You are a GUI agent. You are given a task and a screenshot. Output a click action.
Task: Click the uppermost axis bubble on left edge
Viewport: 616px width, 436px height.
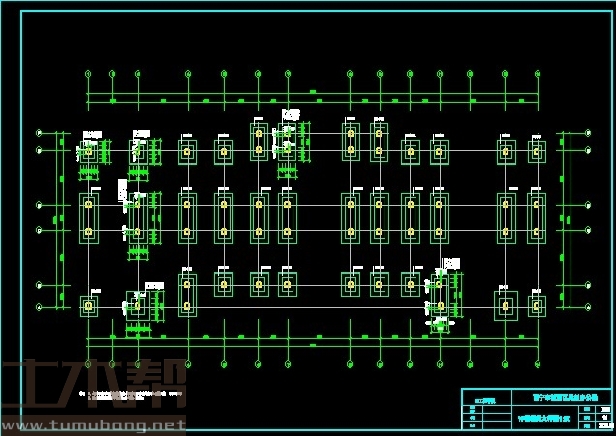[x=39, y=133]
